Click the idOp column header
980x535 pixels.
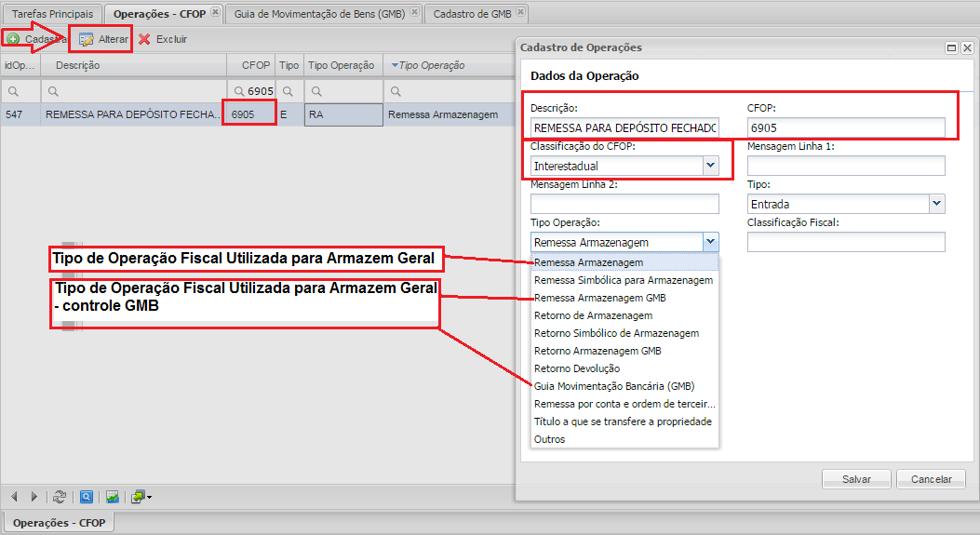pos(20,65)
